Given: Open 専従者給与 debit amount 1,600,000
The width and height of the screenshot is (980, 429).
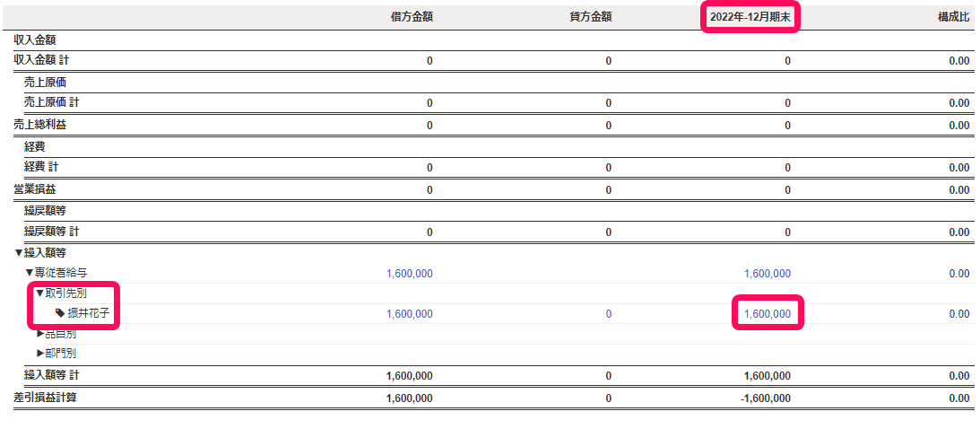Looking at the screenshot, I should 410,273.
